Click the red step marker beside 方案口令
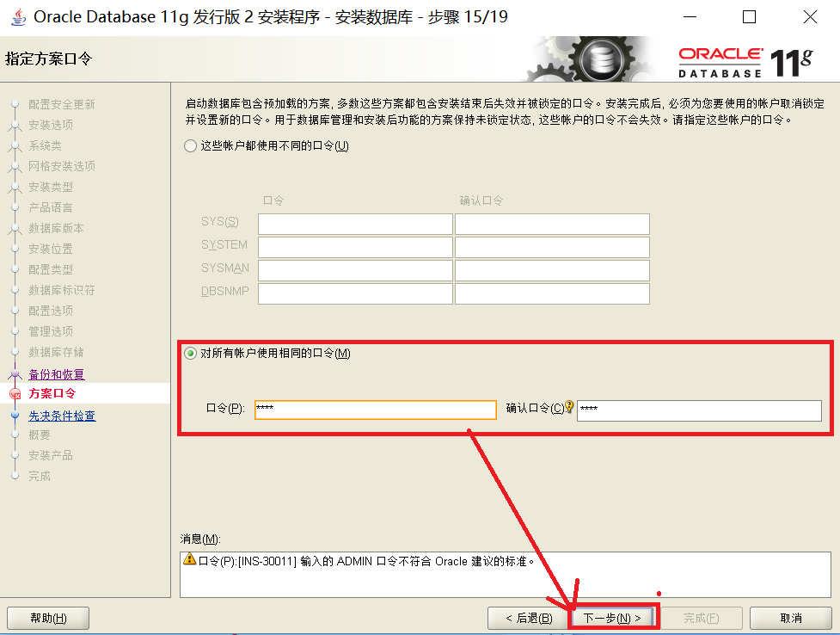Screen dimensions: 840x635 coord(15,394)
